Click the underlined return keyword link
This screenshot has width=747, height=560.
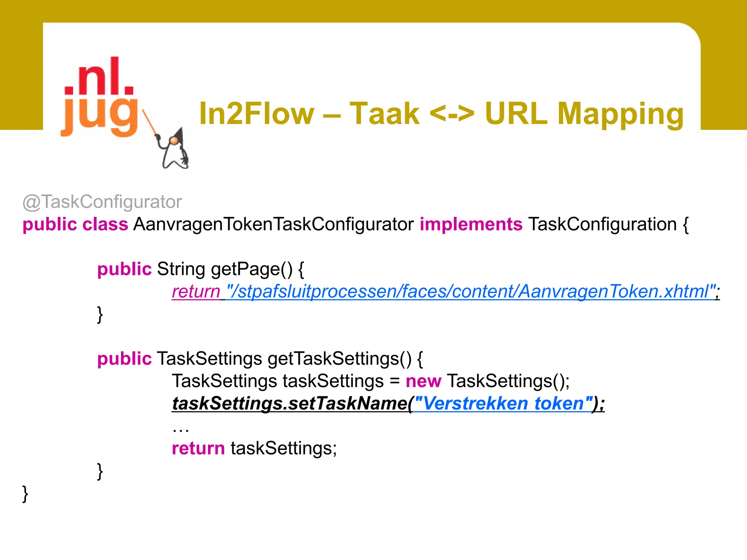[x=196, y=291]
